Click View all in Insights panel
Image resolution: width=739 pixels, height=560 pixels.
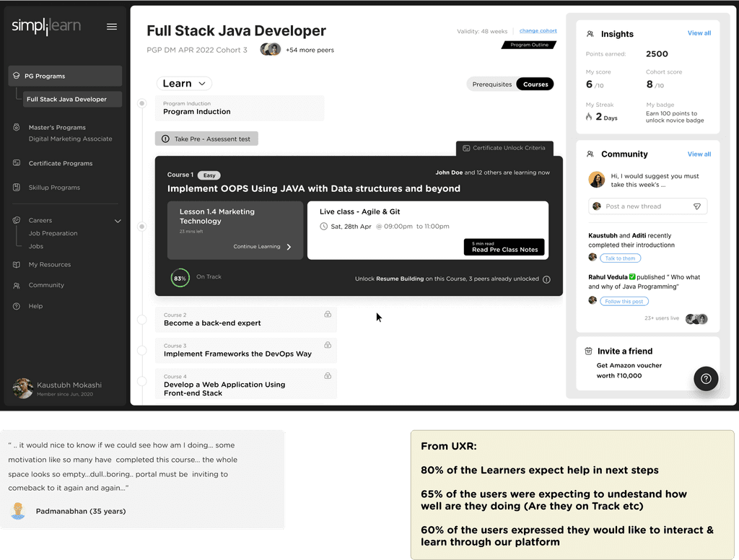tap(699, 33)
